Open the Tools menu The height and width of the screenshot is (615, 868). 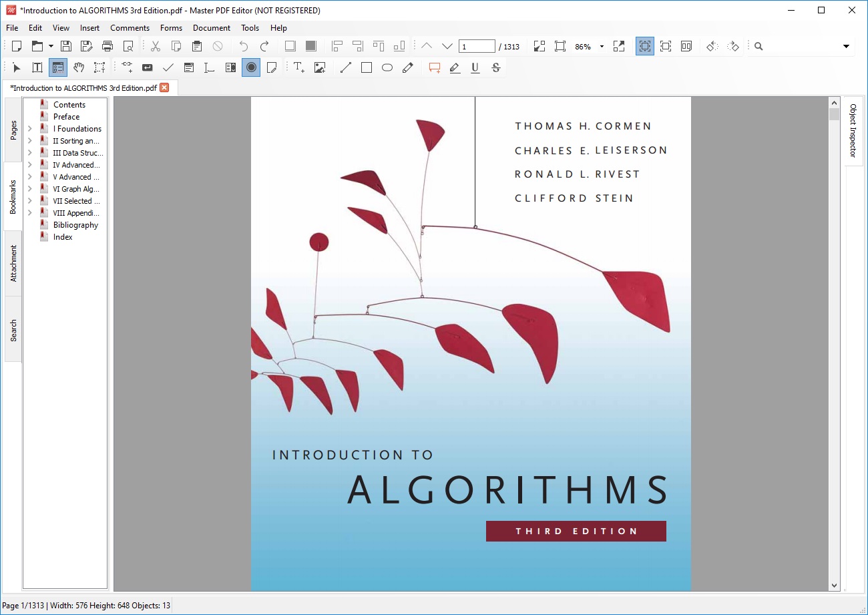click(250, 28)
